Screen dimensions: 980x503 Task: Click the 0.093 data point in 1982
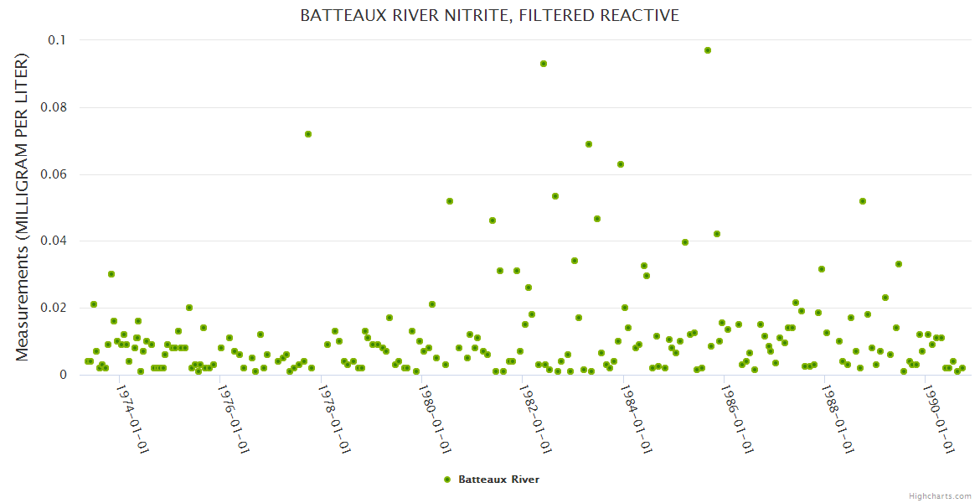[544, 64]
